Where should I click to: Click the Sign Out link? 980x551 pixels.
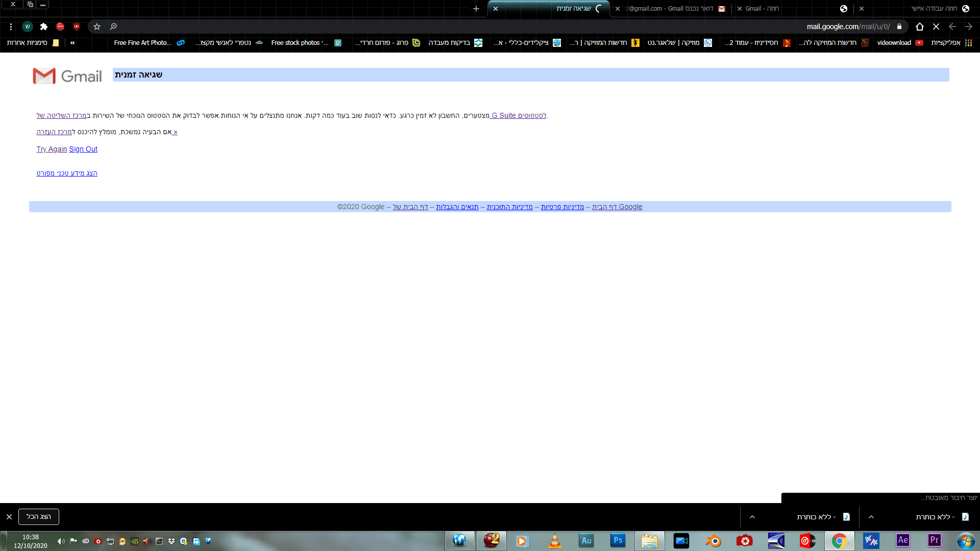point(83,149)
